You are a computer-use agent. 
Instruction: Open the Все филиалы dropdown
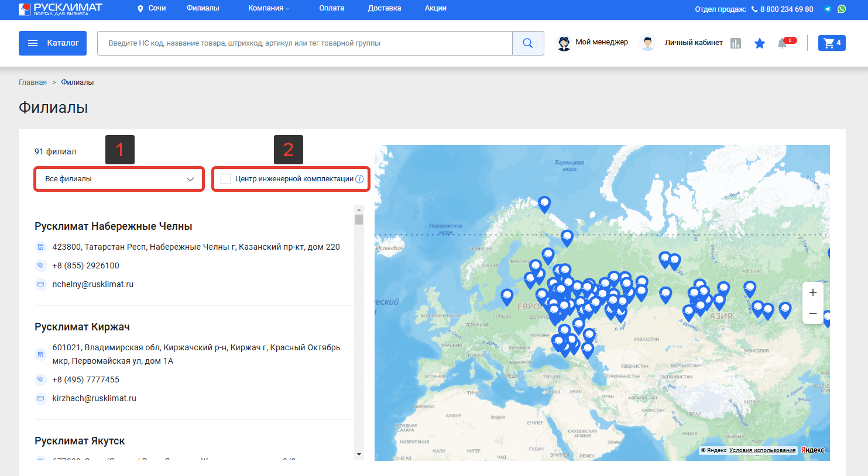coord(119,179)
